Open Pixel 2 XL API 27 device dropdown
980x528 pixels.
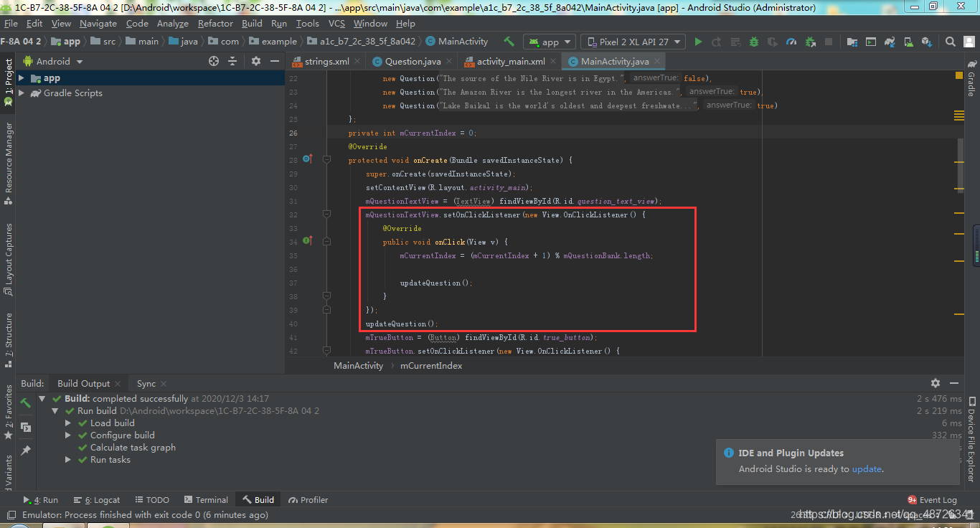click(x=633, y=42)
